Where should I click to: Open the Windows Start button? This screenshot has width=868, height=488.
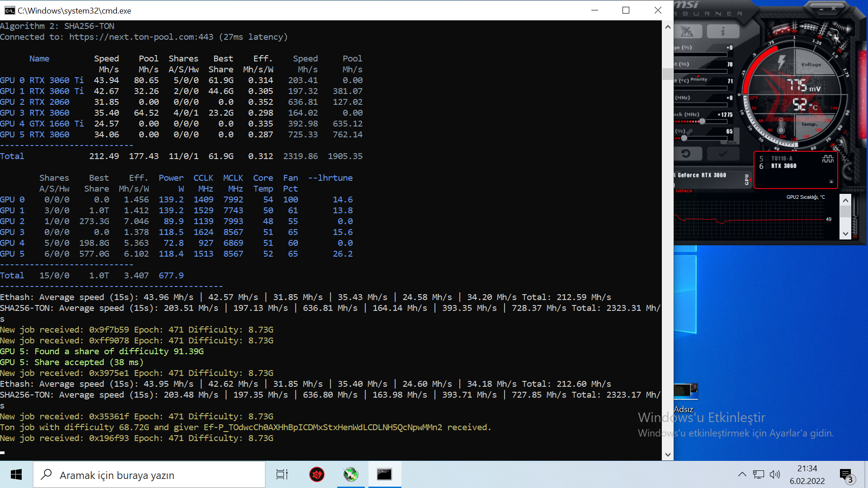[x=16, y=474]
